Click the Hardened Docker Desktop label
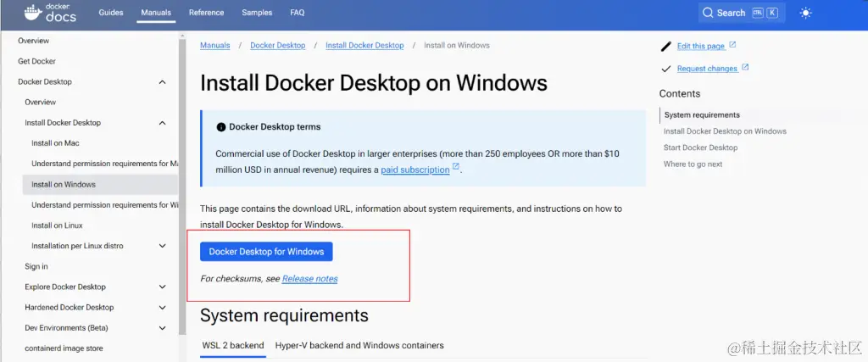This screenshot has height=362, width=868. click(x=70, y=307)
